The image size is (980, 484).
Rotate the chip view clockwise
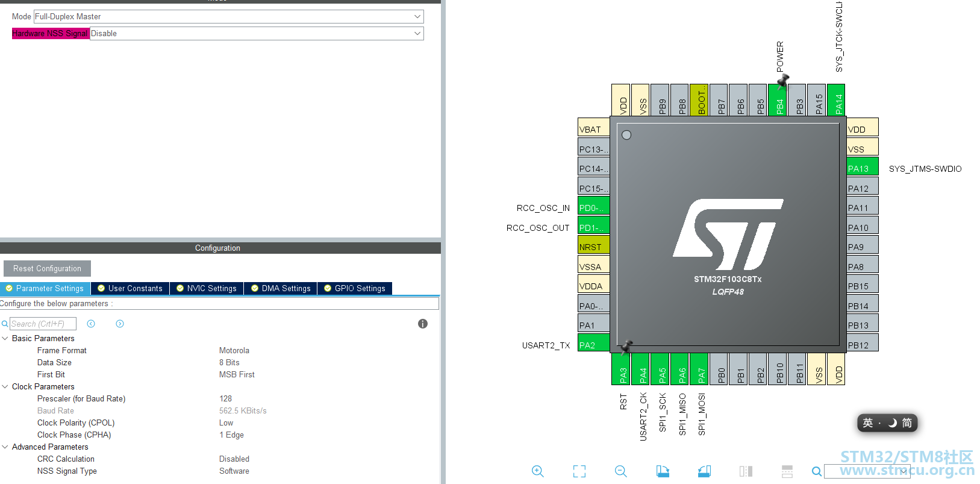click(x=663, y=471)
